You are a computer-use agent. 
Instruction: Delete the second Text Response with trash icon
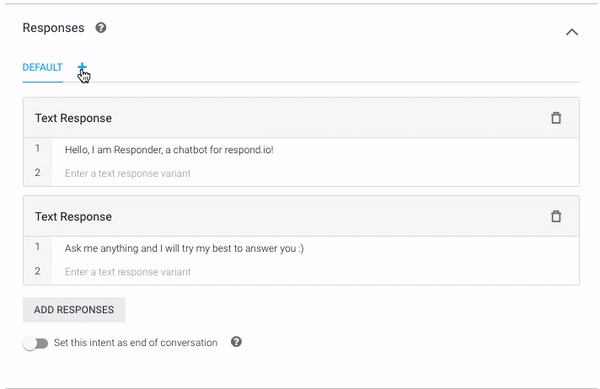click(556, 216)
